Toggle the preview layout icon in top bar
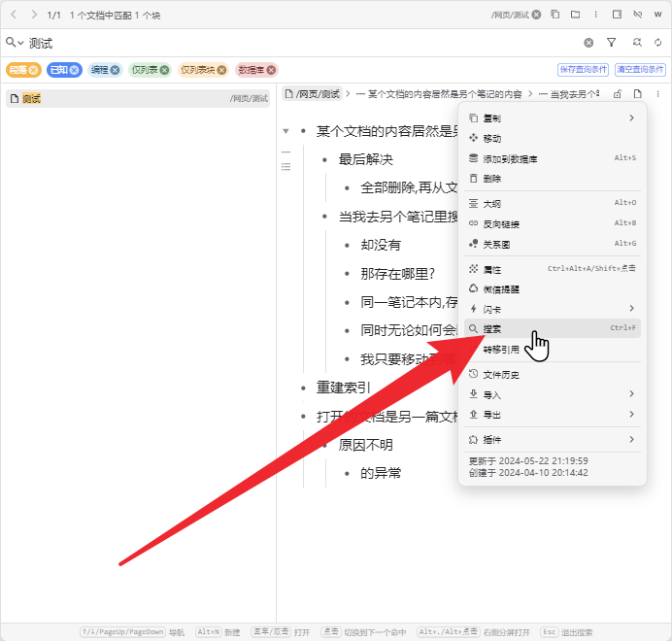Screen dimensions: 672x641 pyautogui.click(x=617, y=15)
